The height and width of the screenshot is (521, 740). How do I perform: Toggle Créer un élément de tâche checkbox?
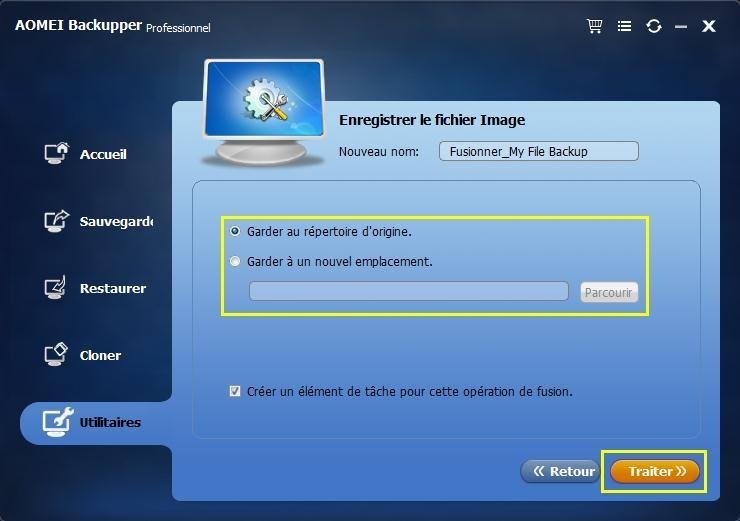235,391
